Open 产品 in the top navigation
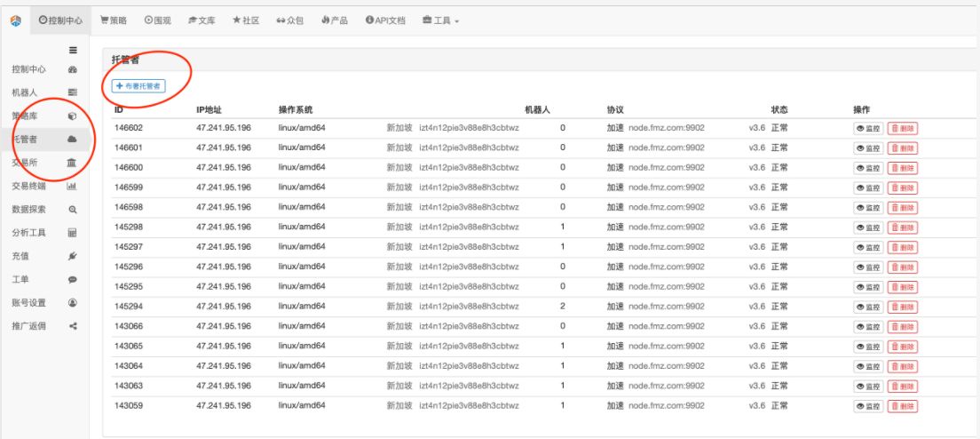The width and height of the screenshot is (980, 439). coord(335,20)
